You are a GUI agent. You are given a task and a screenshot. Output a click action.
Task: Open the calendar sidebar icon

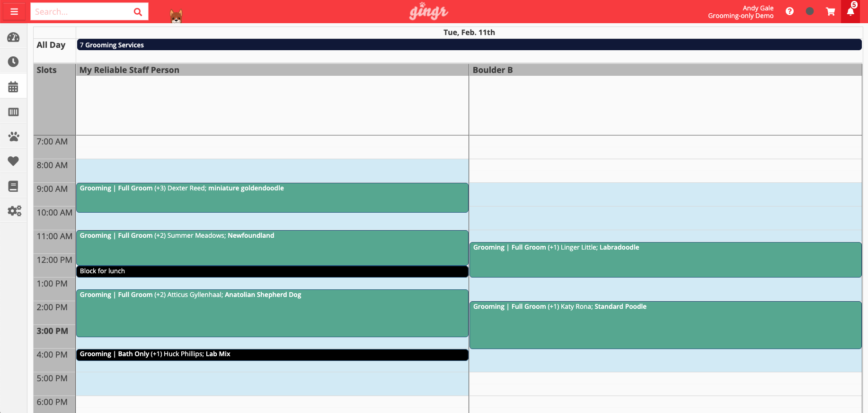(13, 87)
